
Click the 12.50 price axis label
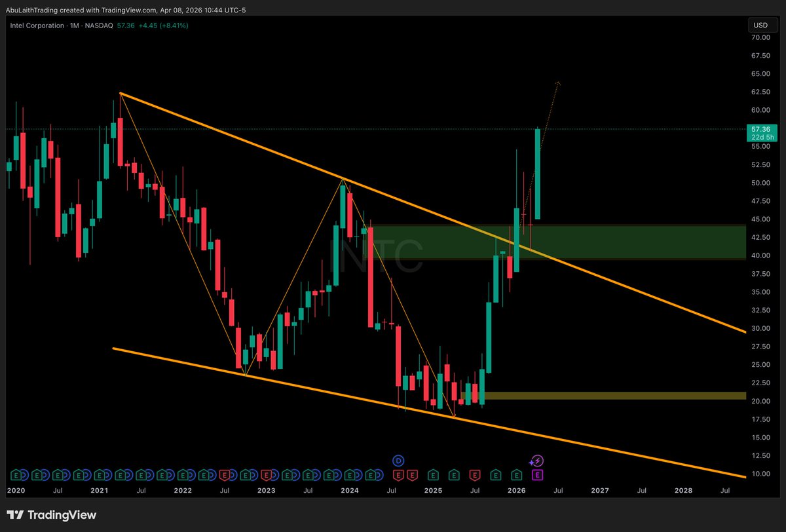pyautogui.click(x=760, y=455)
